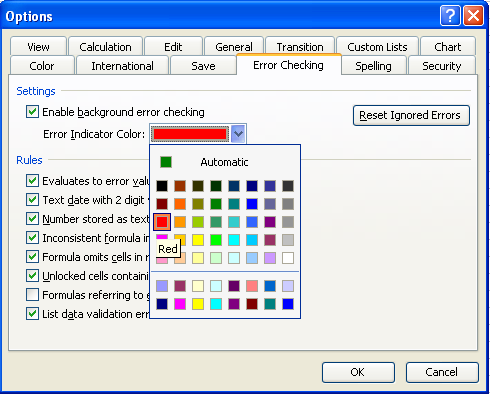Go to the International tab
The image size is (490, 394).
coord(122,66)
